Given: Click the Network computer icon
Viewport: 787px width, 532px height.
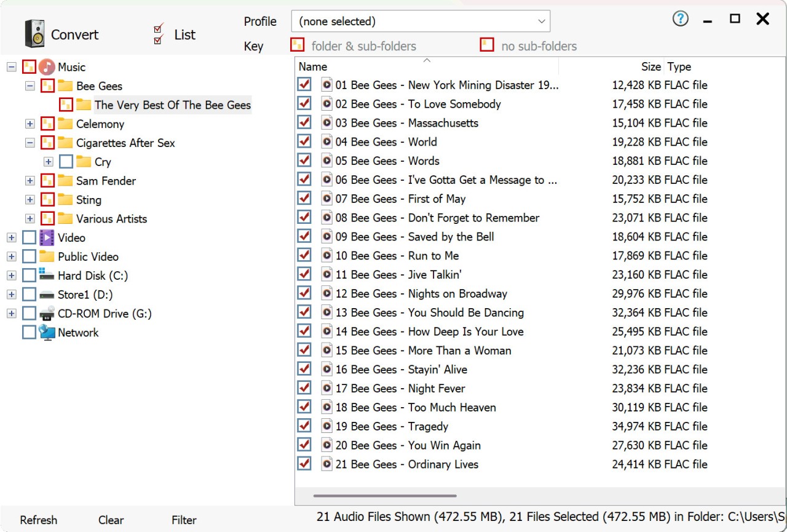Looking at the screenshot, I should click(47, 333).
